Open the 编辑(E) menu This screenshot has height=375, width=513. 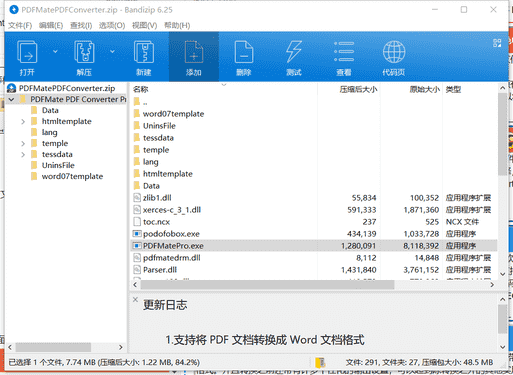click(51, 25)
